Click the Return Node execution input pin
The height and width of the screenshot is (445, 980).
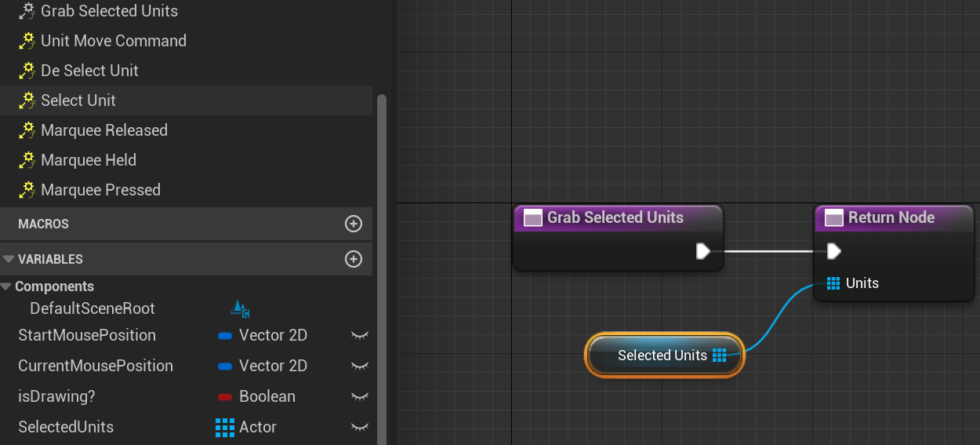click(x=834, y=251)
